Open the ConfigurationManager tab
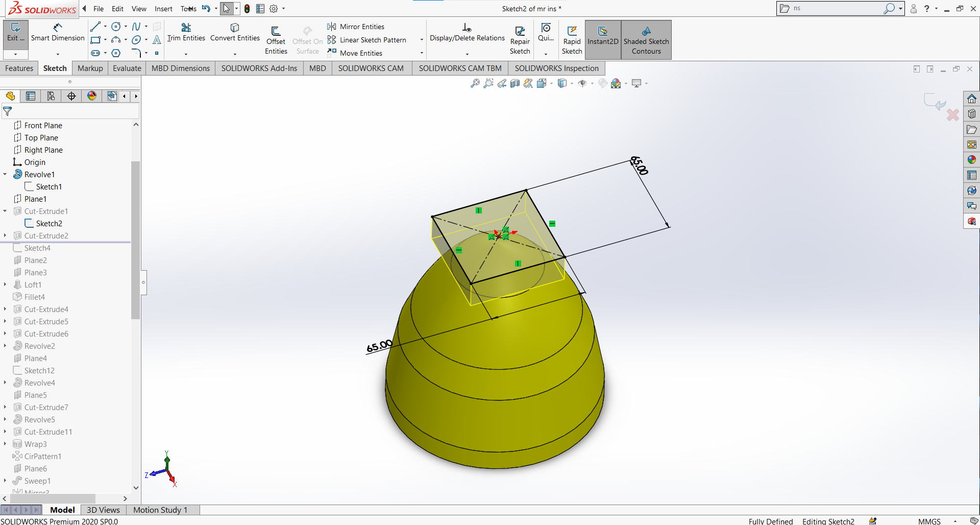 [x=51, y=96]
